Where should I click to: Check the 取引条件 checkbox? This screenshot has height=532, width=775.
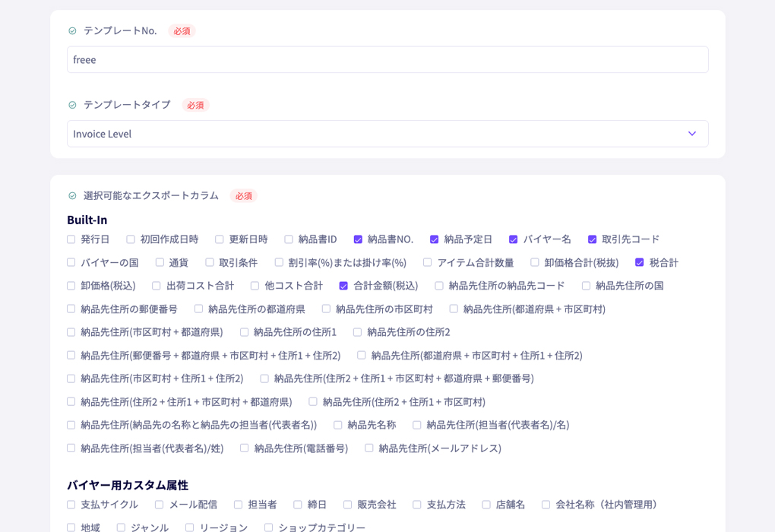point(210,262)
